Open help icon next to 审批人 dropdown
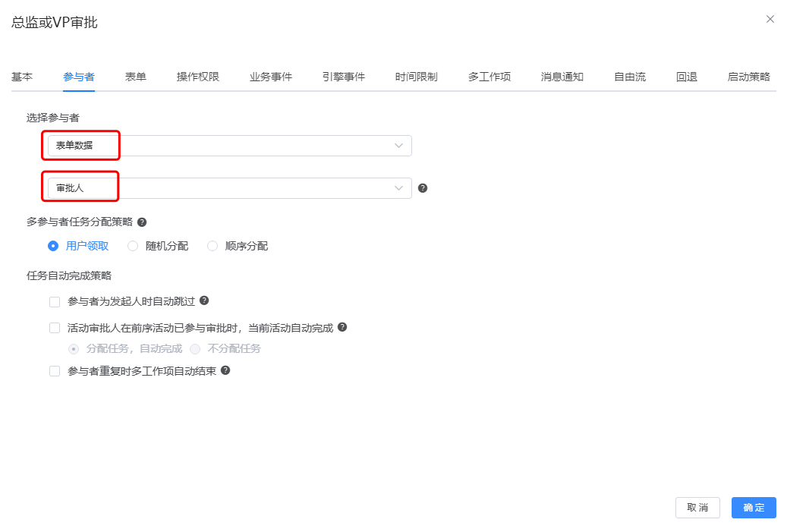This screenshot has height=532, width=787. (423, 187)
